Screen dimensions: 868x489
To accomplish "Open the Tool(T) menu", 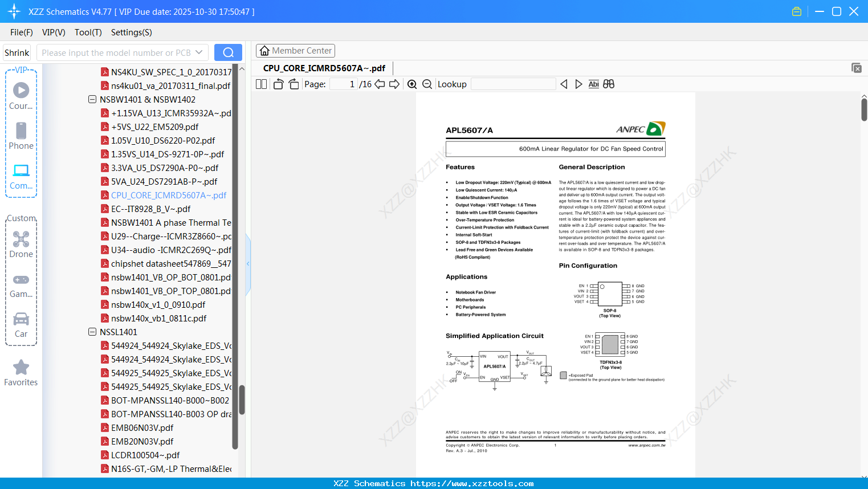I will [x=88, y=32].
